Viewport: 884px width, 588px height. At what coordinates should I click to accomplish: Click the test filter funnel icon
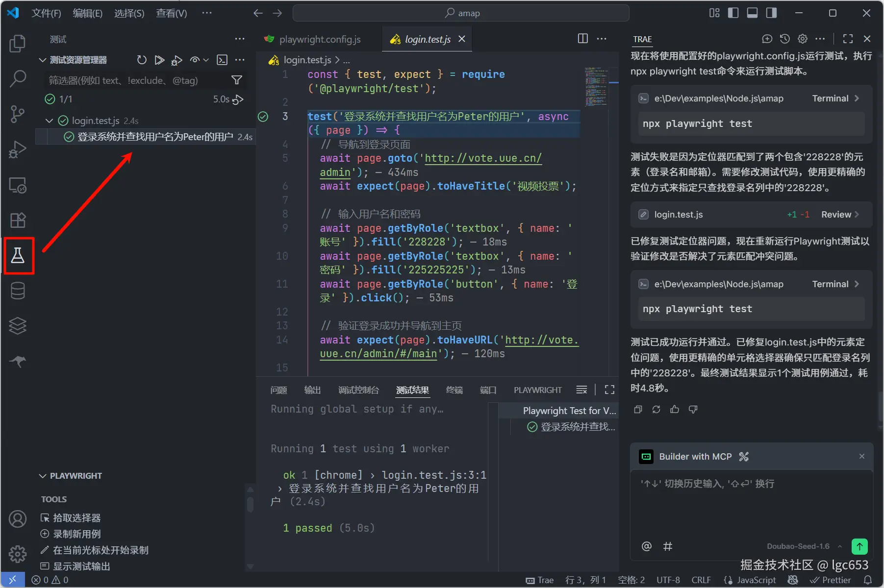point(237,80)
